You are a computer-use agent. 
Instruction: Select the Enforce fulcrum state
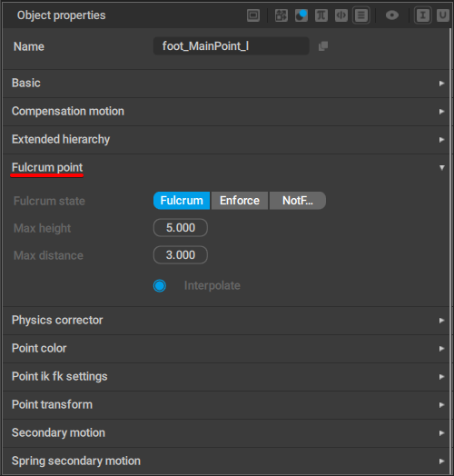click(240, 201)
